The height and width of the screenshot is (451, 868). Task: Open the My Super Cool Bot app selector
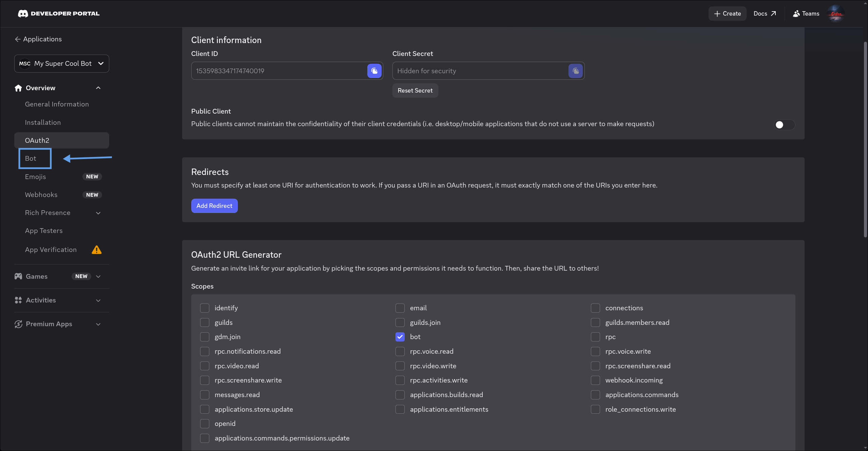click(x=62, y=64)
